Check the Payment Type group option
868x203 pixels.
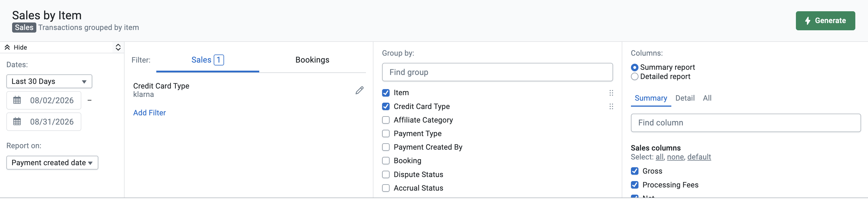coord(386,134)
